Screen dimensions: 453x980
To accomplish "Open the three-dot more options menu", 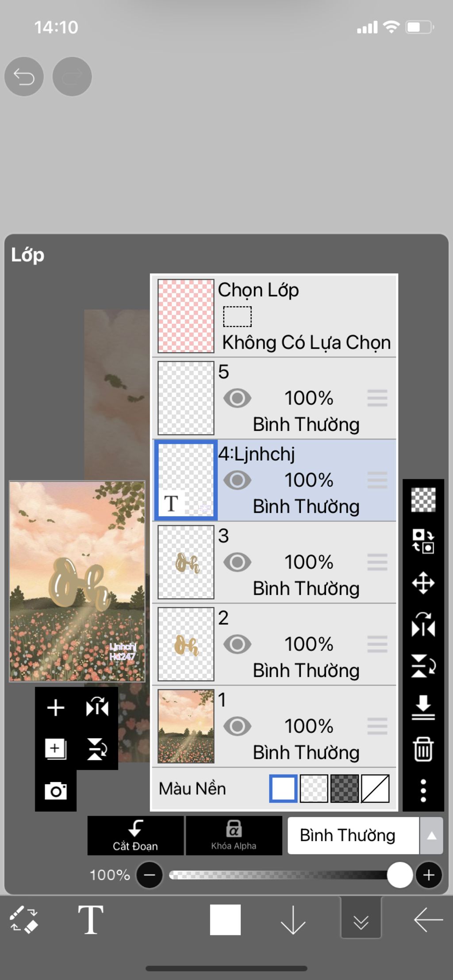I will tap(423, 790).
